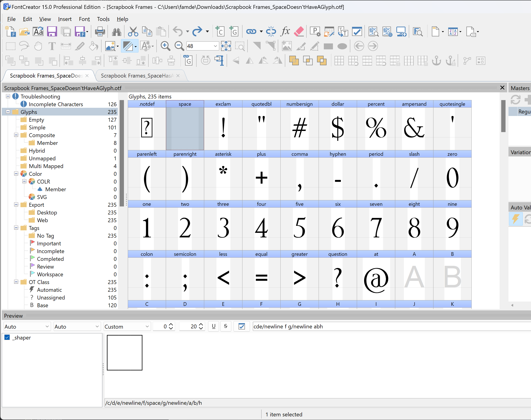531x420 pixels.
Task: Click the Zoom Out magnifier icon
Action: coord(179,46)
